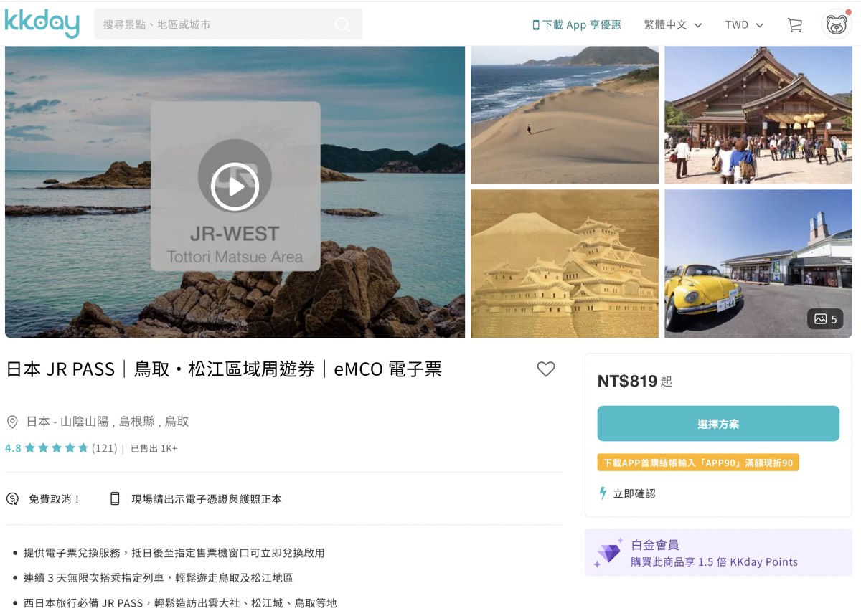The width and height of the screenshot is (861, 616).
Task: Expand the 繁體中文 language dropdown
Action: pyautogui.click(x=672, y=24)
